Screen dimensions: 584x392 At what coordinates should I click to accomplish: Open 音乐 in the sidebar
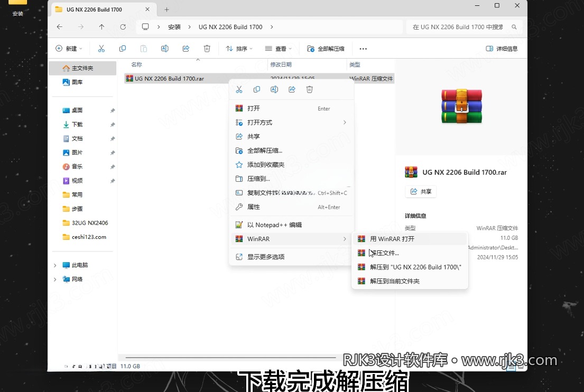(82, 166)
